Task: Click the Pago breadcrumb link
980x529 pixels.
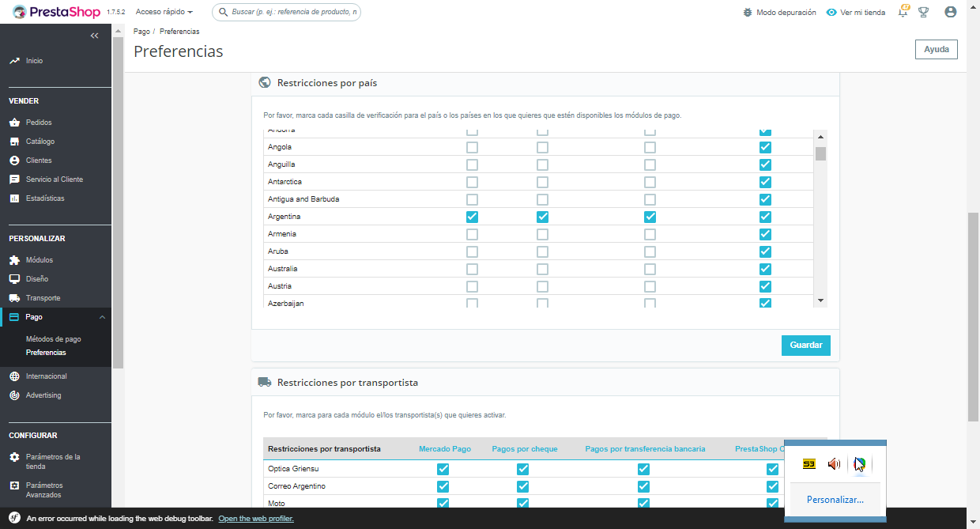Action: pos(141,32)
